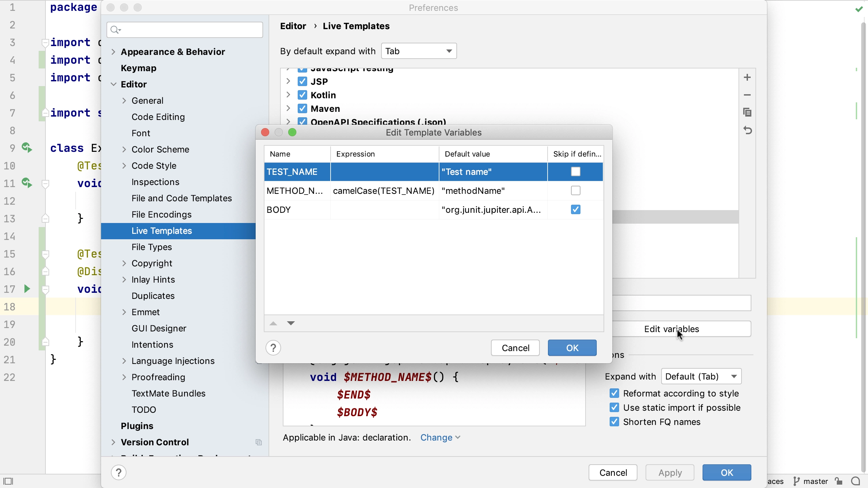Select Expand with Default Tab dropdown
The height and width of the screenshot is (488, 868).
[x=701, y=376]
